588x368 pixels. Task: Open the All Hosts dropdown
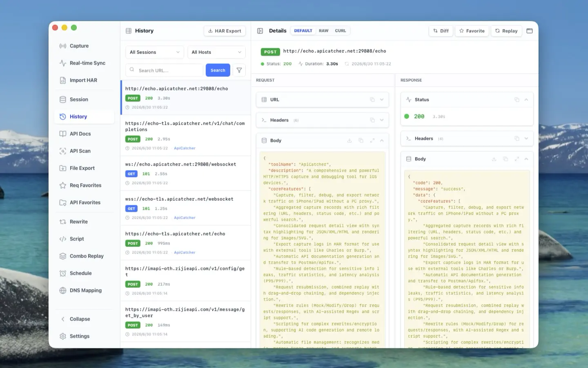pos(216,52)
